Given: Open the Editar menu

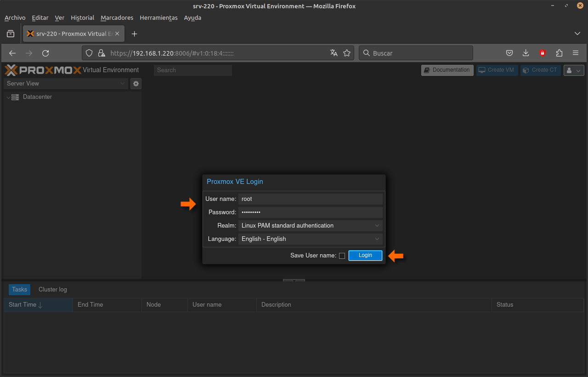Looking at the screenshot, I should [40, 17].
